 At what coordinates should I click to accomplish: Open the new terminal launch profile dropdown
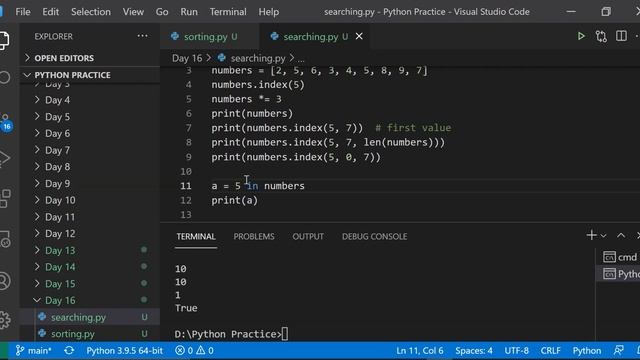(x=604, y=236)
